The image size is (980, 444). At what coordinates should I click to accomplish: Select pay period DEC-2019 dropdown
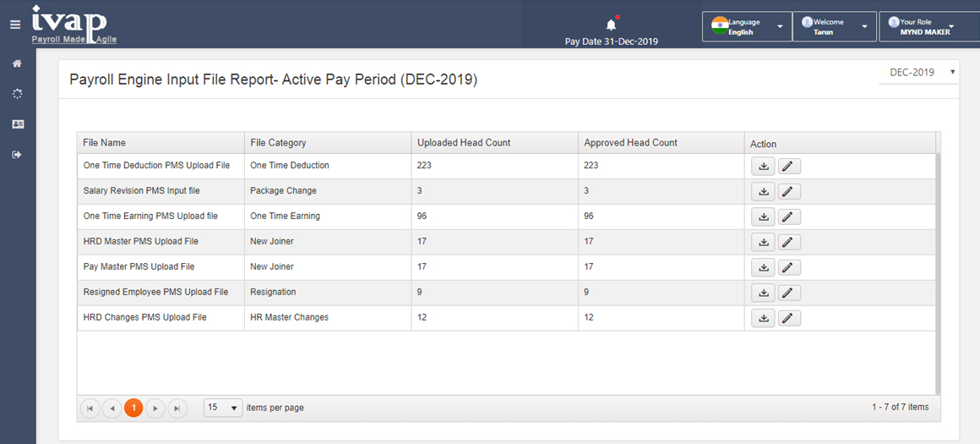pyautogui.click(x=918, y=73)
